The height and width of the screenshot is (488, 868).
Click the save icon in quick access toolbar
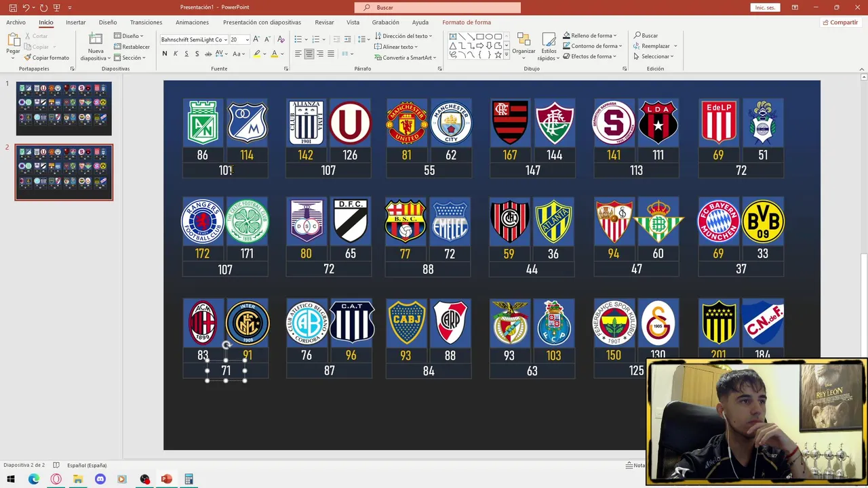(x=13, y=7)
